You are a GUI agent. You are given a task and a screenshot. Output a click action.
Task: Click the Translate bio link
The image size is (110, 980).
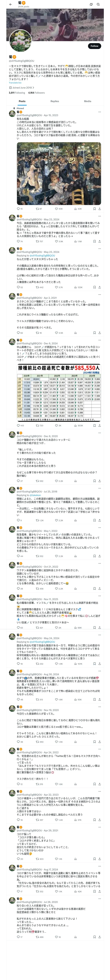(x=15, y=82)
